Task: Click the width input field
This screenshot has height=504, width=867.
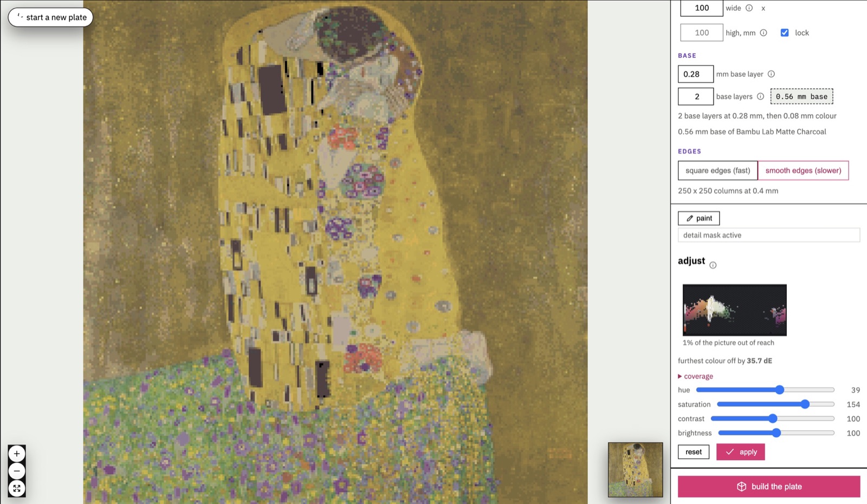Action: click(702, 8)
